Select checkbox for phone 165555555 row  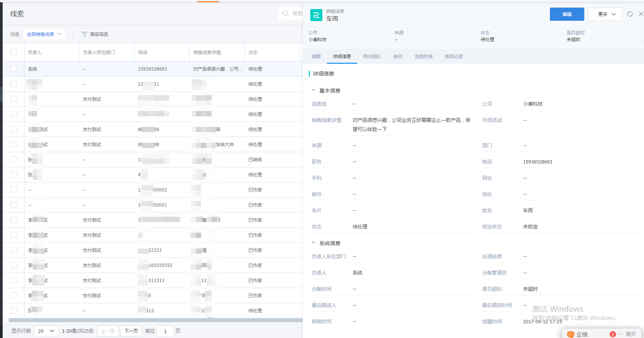tap(14, 265)
